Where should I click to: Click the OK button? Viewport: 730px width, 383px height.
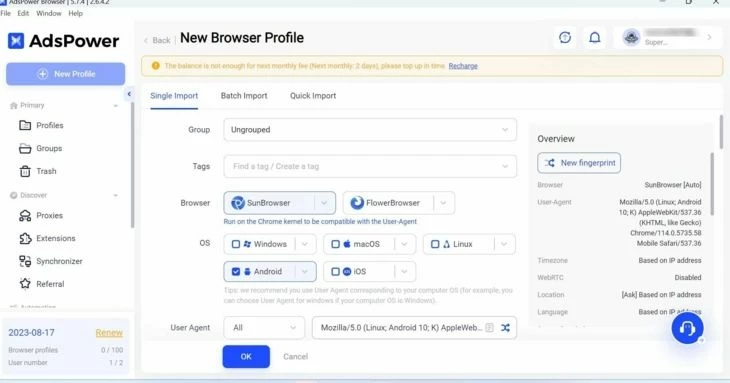point(246,356)
